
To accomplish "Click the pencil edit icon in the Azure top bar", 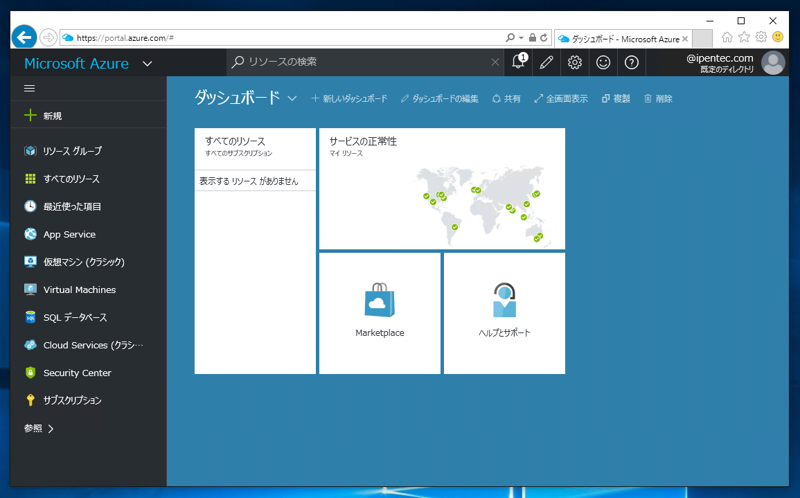I will (x=546, y=62).
